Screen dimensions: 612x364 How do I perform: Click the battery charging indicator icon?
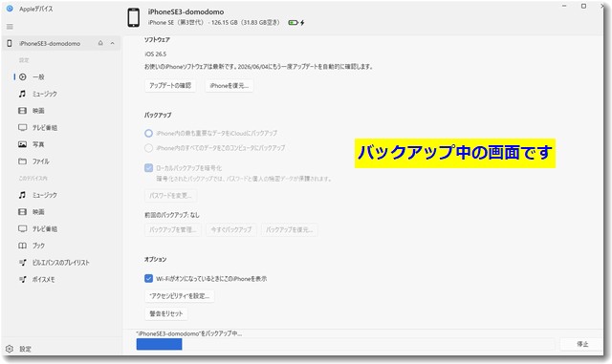[296, 23]
